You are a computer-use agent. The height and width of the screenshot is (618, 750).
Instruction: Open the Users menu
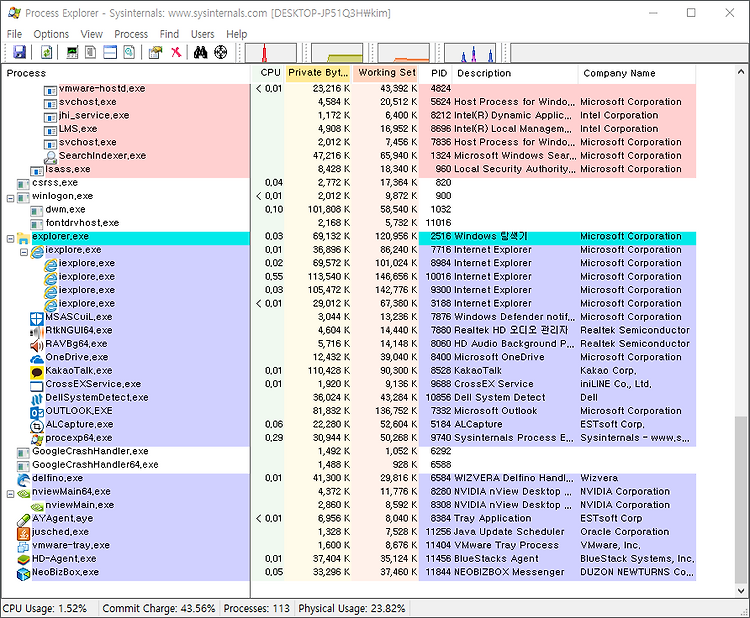(202, 34)
